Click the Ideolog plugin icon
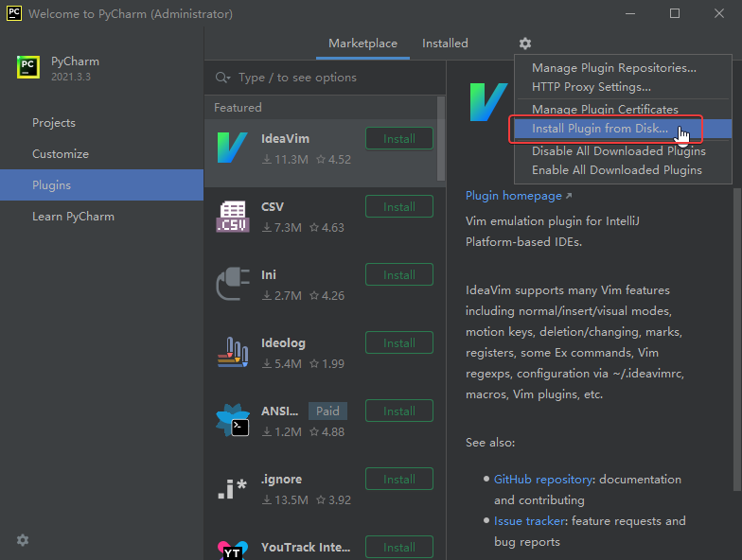 [x=233, y=352]
